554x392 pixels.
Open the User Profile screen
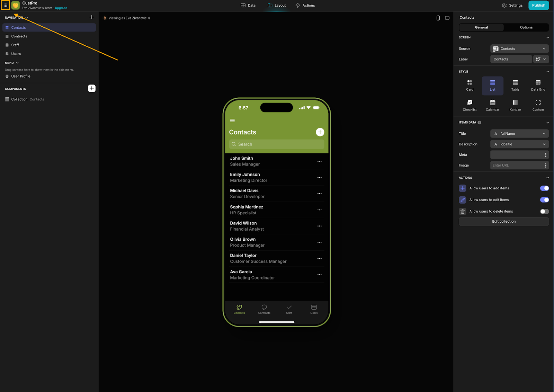pyautogui.click(x=49, y=76)
